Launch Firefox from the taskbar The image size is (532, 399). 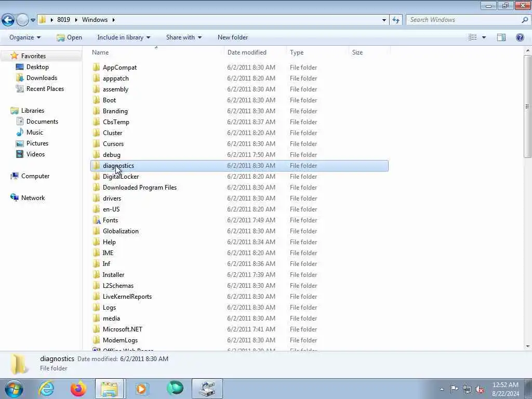[x=78, y=389]
